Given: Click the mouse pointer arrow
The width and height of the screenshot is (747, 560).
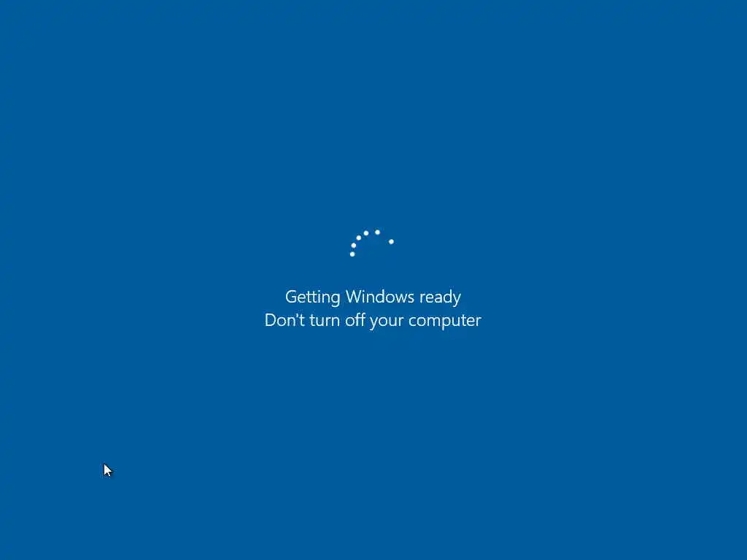Looking at the screenshot, I should pyautogui.click(x=108, y=470).
